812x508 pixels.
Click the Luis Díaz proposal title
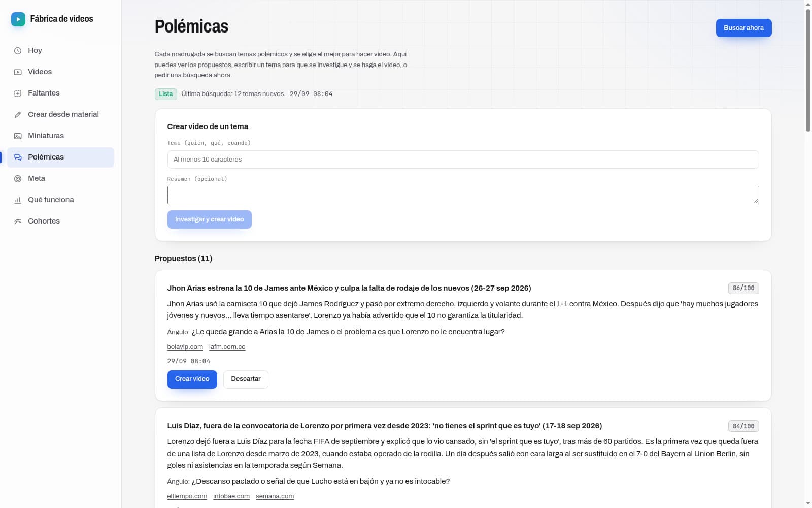(384, 426)
